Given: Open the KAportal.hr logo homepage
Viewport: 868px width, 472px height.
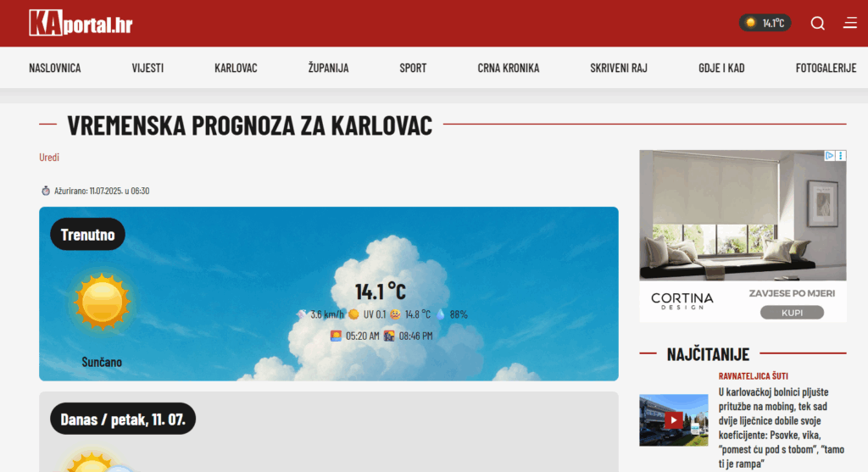Looking at the screenshot, I should click(81, 23).
